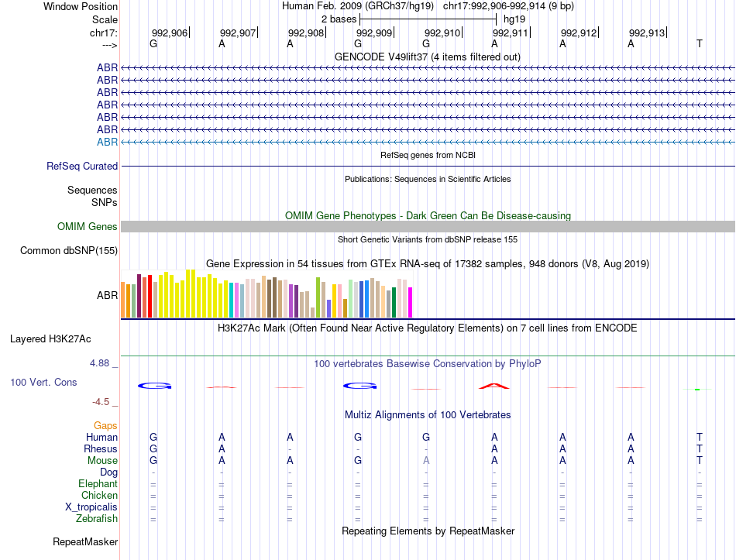Click the Human Feb. 2009 (GRCh37/hg19) title
Viewport: 736px width, 560px height.
(358, 6)
